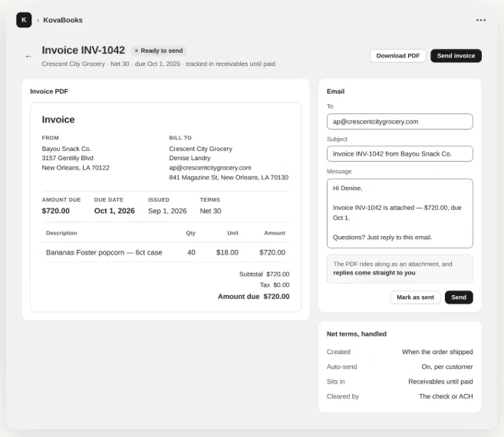504x437 pixels.
Task: Open the KovaBooks breadcrumb link
Action: (x=63, y=20)
